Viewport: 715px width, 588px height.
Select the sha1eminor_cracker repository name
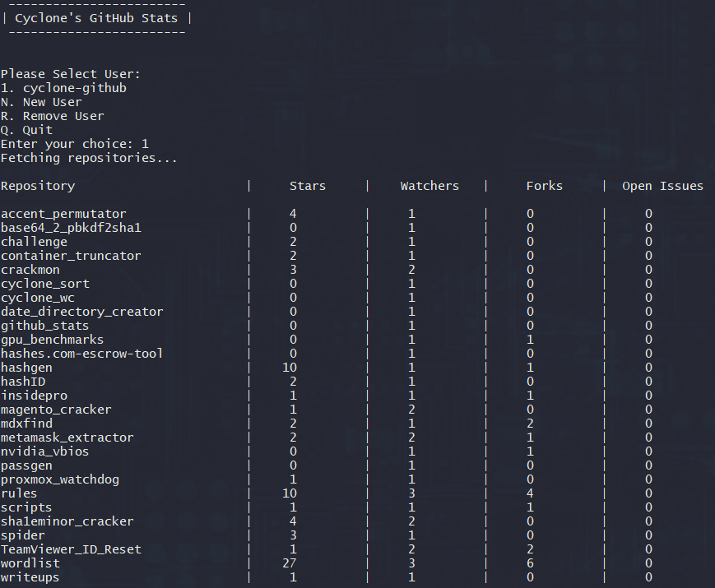(x=67, y=521)
